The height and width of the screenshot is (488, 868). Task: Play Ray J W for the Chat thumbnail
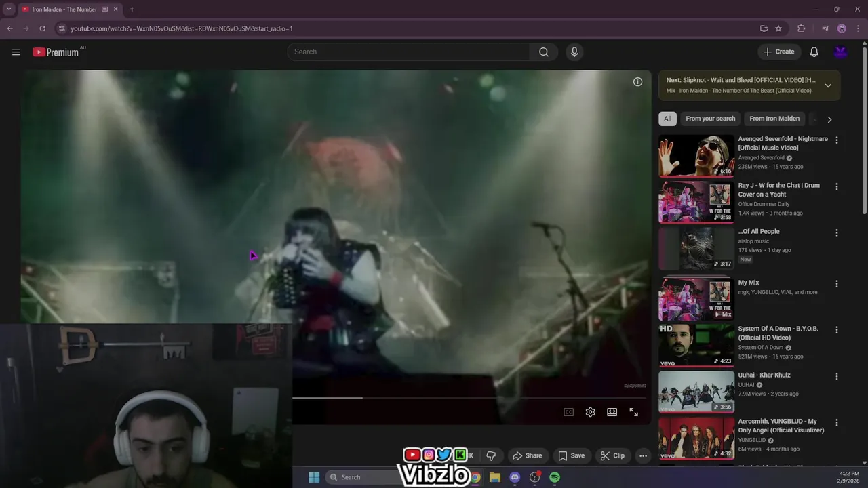696,202
